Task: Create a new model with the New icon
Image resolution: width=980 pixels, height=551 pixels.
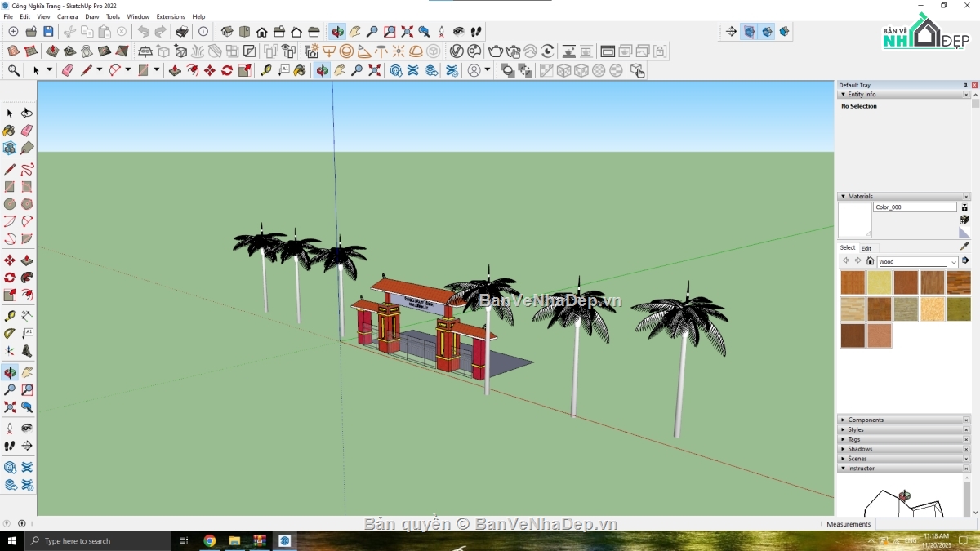Action: [13, 32]
